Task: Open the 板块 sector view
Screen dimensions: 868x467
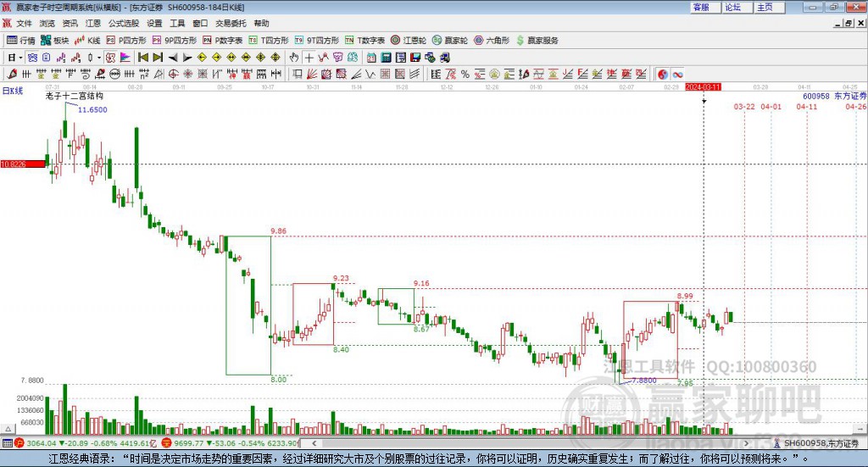Action: coord(55,41)
